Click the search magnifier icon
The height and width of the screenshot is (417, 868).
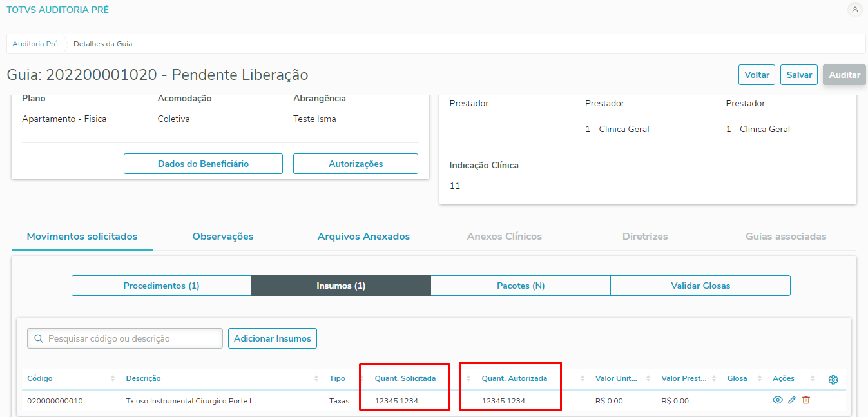point(38,338)
